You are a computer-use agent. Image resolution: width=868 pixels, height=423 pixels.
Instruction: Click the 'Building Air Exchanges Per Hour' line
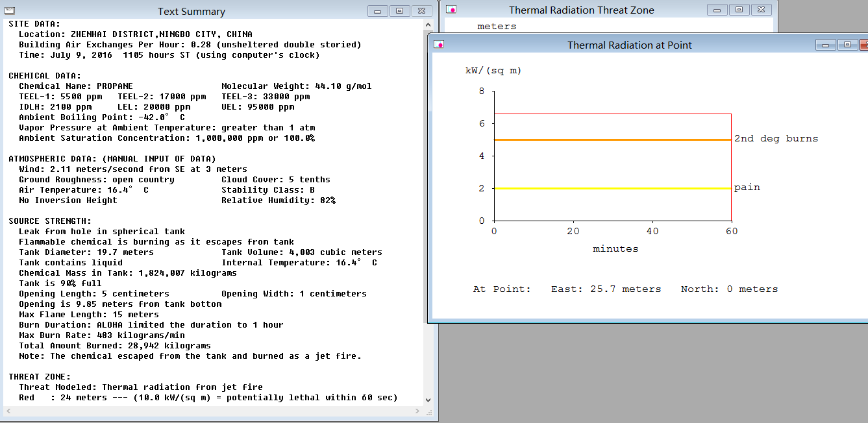[190, 45]
